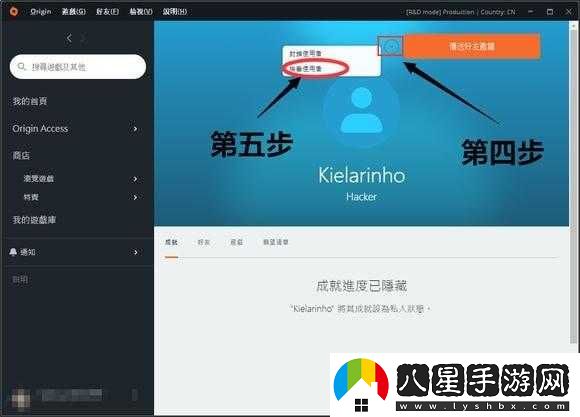This screenshot has width=580, height=417.
Task: Click the magnifier icon in the search box
Action: (21, 67)
